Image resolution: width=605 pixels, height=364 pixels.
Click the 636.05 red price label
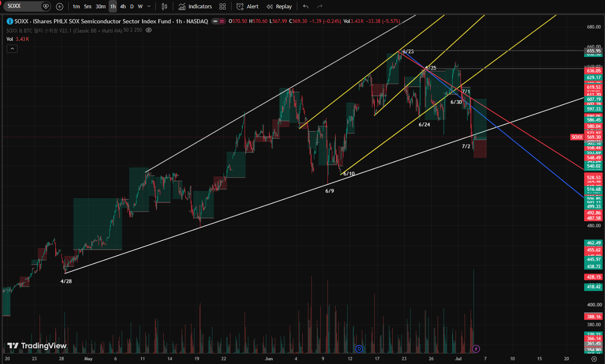(x=594, y=71)
